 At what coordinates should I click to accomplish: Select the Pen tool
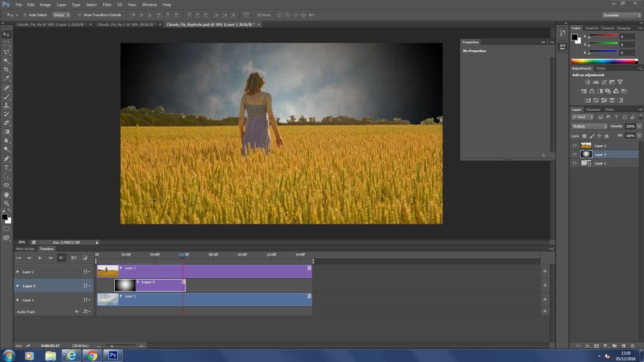pos(7,159)
